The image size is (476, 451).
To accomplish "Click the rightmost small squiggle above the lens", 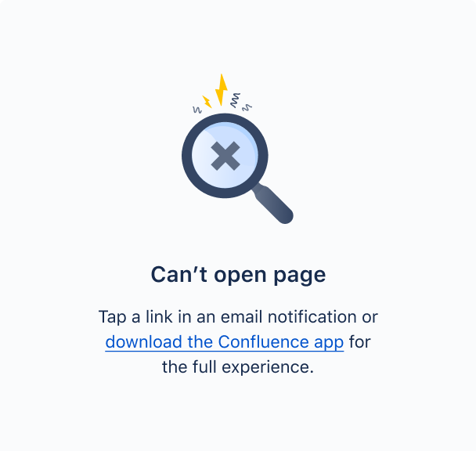I will tap(247, 107).
